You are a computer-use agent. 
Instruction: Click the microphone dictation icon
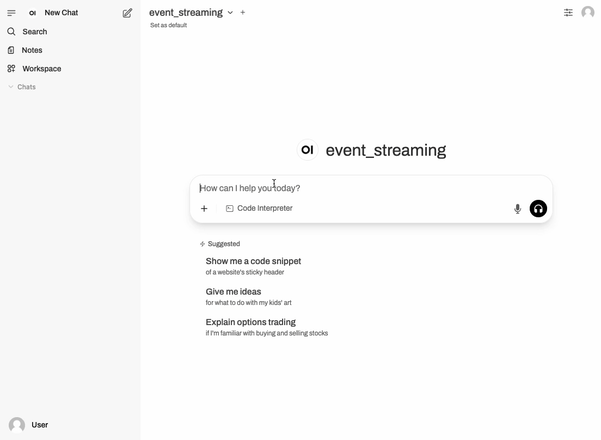point(517,209)
